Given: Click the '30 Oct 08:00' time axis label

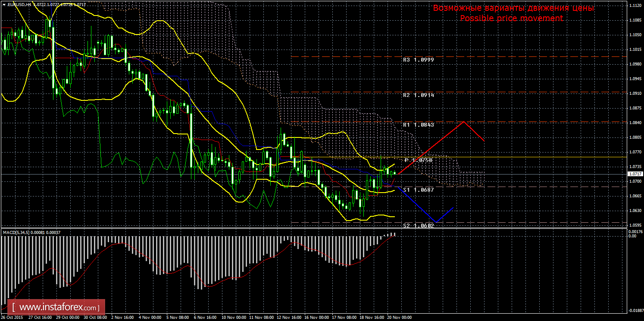Looking at the screenshot, I should pos(96,318).
